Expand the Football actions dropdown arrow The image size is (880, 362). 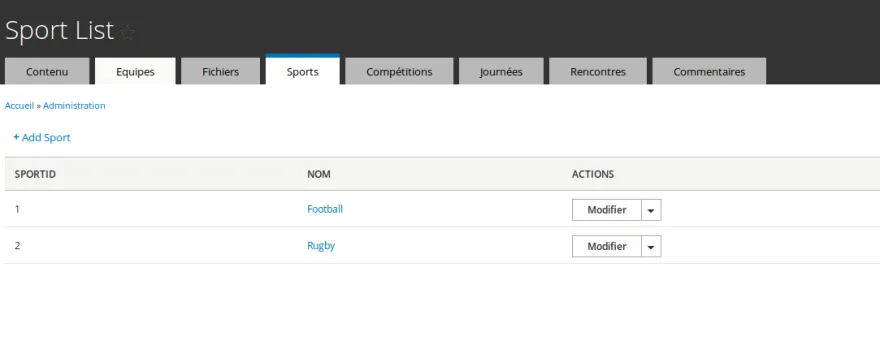651,210
